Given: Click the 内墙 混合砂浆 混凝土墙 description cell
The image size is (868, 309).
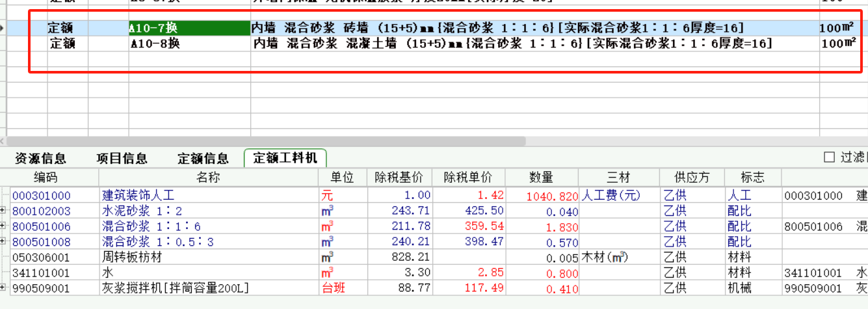Looking at the screenshot, I should point(534,44).
